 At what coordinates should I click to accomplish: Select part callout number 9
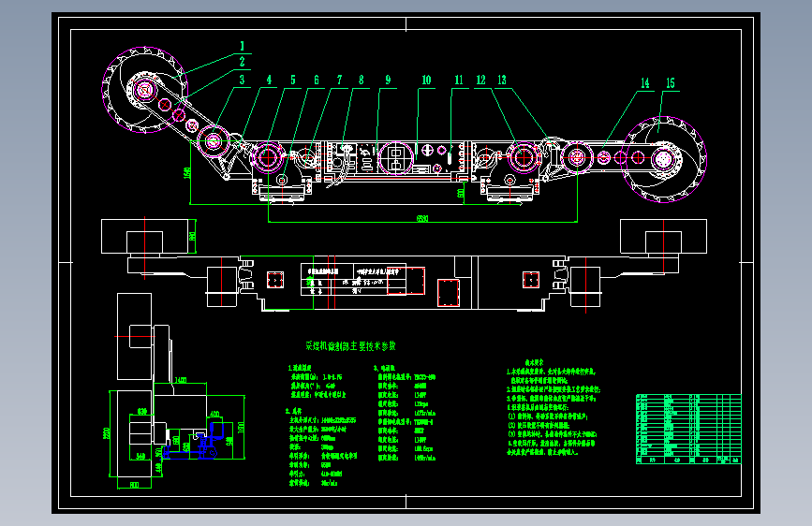(388, 80)
